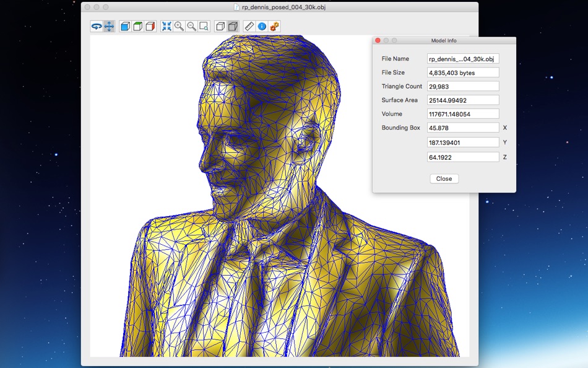Switch to top view green cube
The height and width of the screenshot is (368, 588).
pyautogui.click(x=138, y=27)
